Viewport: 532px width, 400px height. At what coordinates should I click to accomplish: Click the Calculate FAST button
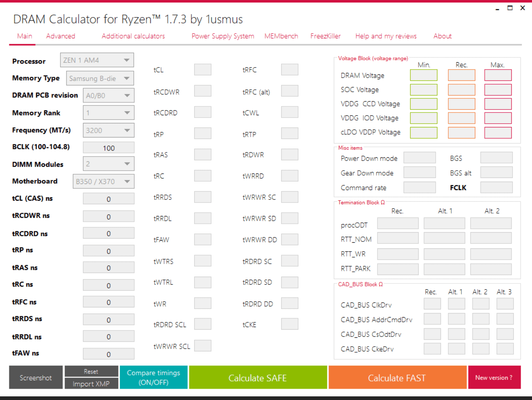pyautogui.click(x=397, y=377)
